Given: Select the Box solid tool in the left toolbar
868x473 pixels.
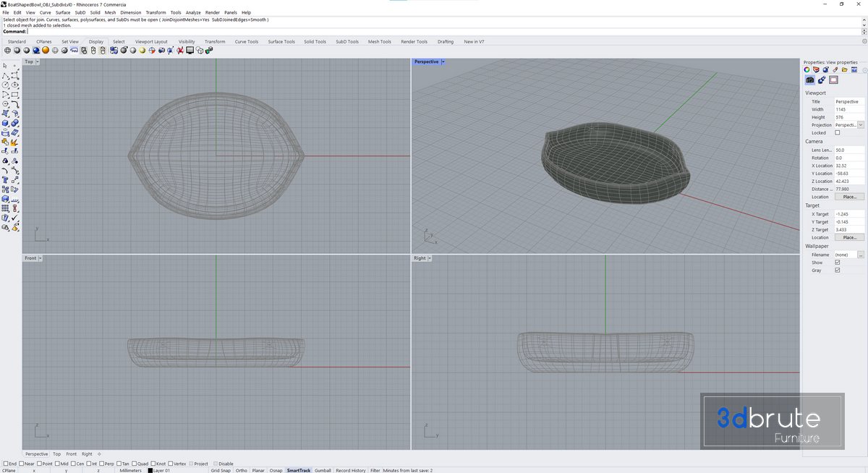Looking at the screenshot, I should pyautogui.click(x=5, y=123).
